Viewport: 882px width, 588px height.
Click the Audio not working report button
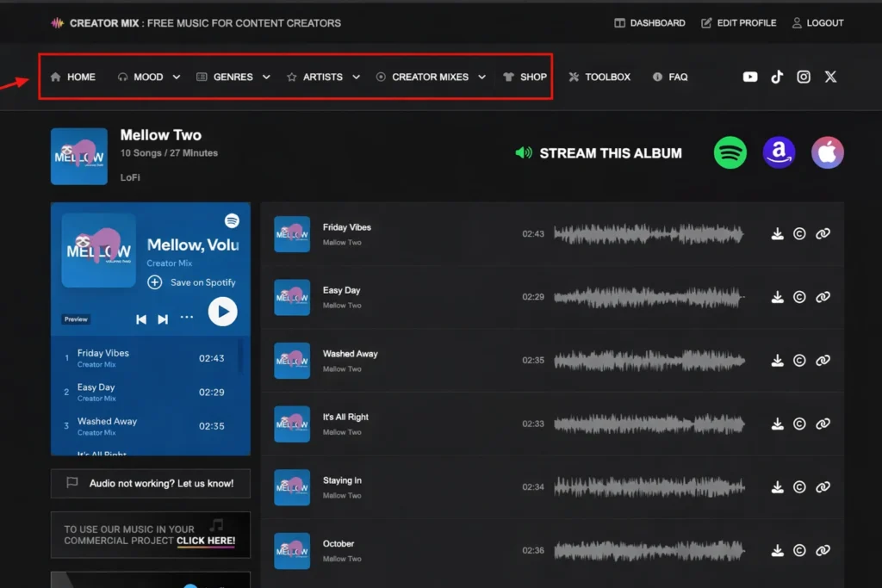[x=150, y=484]
